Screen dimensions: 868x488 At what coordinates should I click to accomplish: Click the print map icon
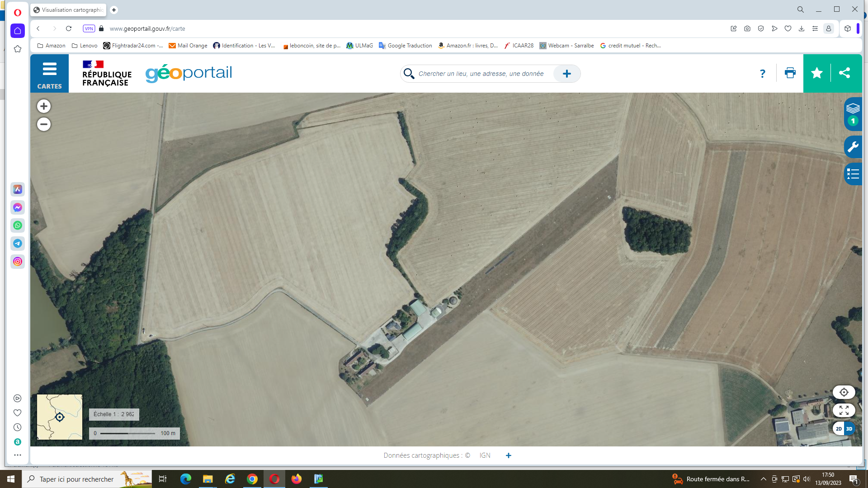pyautogui.click(x=790, y=73)
